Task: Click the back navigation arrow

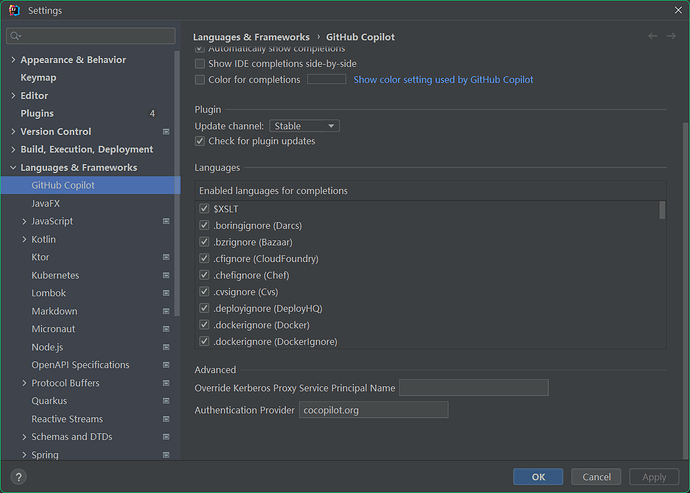Action: point(652,36)
